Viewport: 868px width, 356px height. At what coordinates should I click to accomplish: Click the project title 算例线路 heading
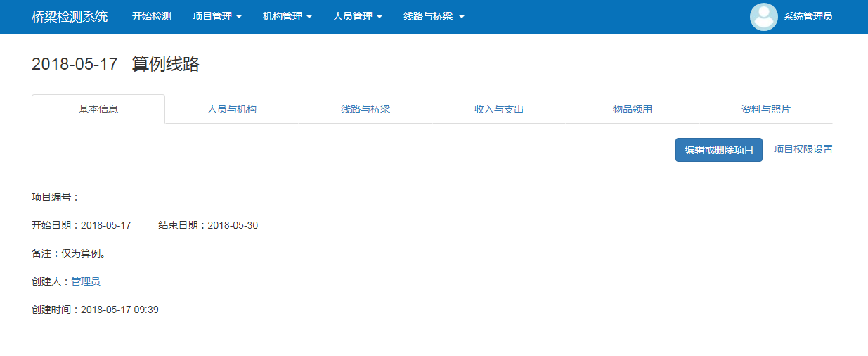166,64
